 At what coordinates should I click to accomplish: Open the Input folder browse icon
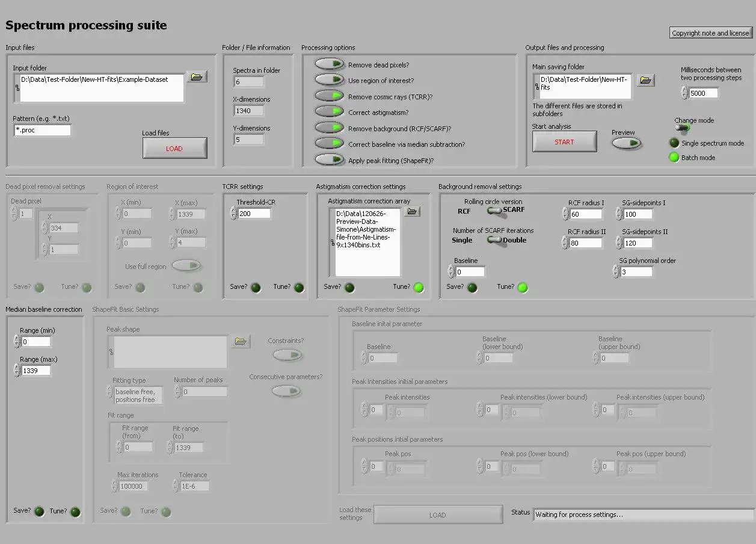point(197,76)
